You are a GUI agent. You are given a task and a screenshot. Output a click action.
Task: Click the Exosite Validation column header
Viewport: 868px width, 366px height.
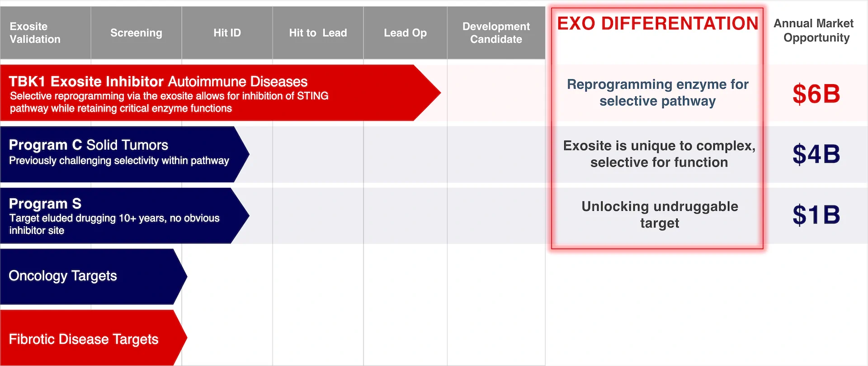[45, 33]
